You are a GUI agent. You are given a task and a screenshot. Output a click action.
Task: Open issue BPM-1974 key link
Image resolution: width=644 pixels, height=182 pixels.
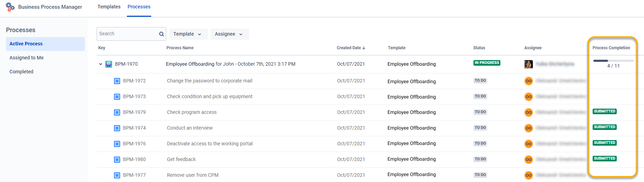click(x=134, y=128)
